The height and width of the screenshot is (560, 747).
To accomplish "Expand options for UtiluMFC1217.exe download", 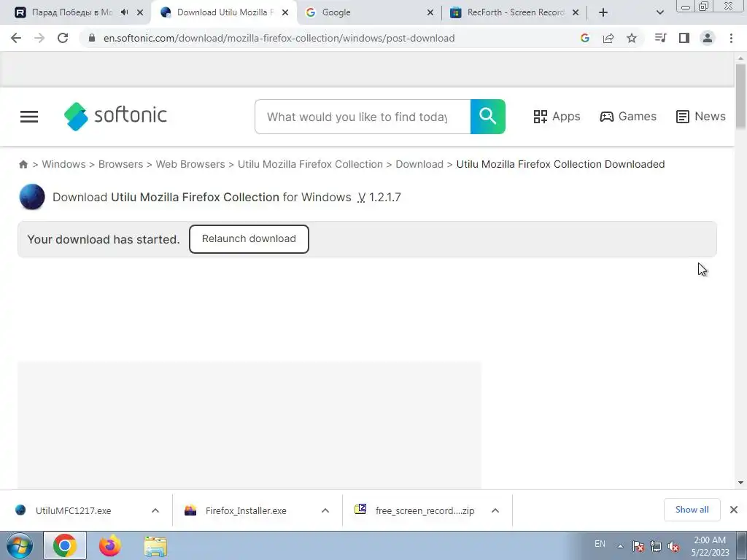I will pos(155,510).
